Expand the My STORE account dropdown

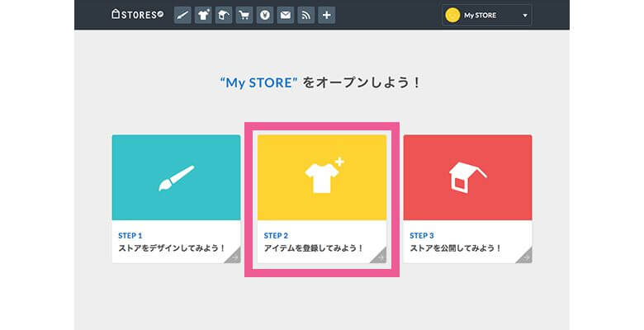click(487, 15)
